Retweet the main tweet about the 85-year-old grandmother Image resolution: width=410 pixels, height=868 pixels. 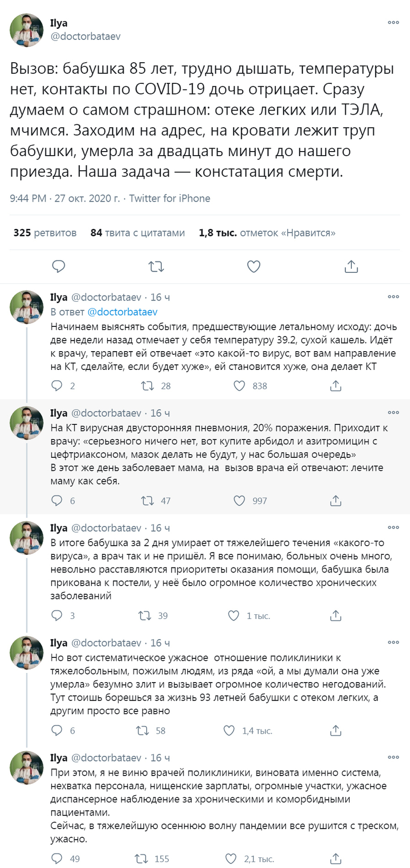pos(156,266)
